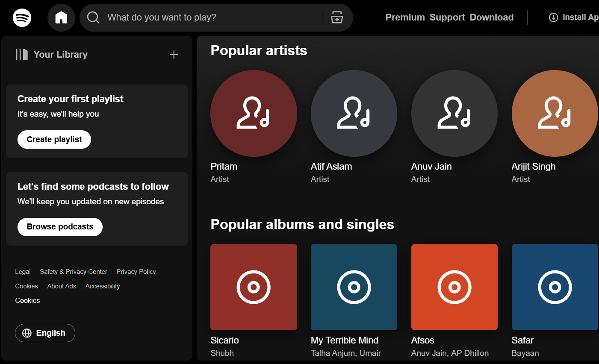Image resolution: width=599 pixels, height=364 pixels.
Task: Open the Legal link
Action: click(x=23, y=272)
